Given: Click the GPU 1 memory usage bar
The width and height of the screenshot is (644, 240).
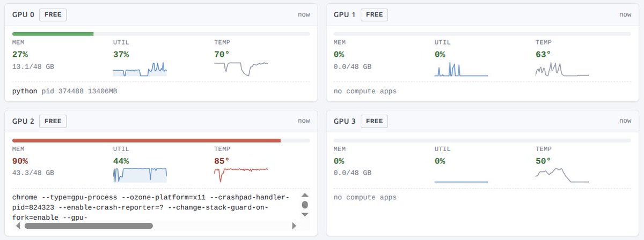Looking at the screenshot, I should coord(482,34).
